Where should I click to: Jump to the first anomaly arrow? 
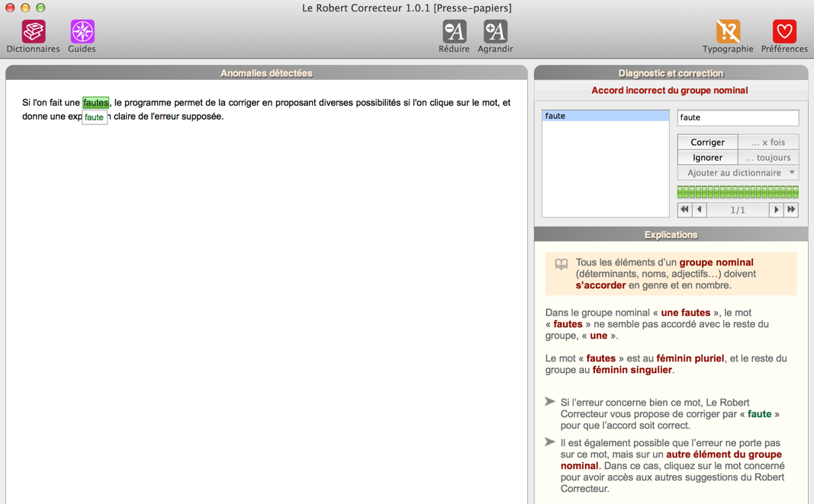click(x=685, y=210)
